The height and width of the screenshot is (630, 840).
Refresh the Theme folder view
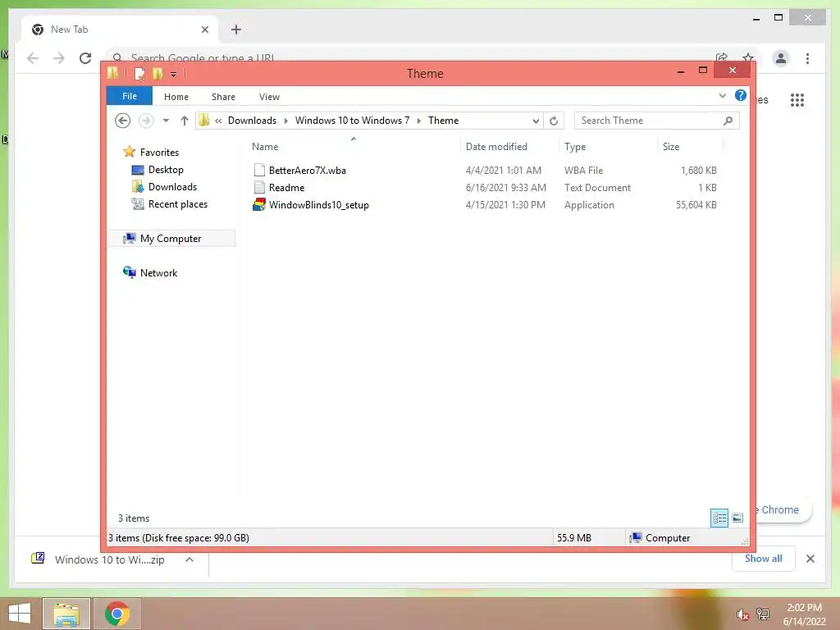[554, 121]
